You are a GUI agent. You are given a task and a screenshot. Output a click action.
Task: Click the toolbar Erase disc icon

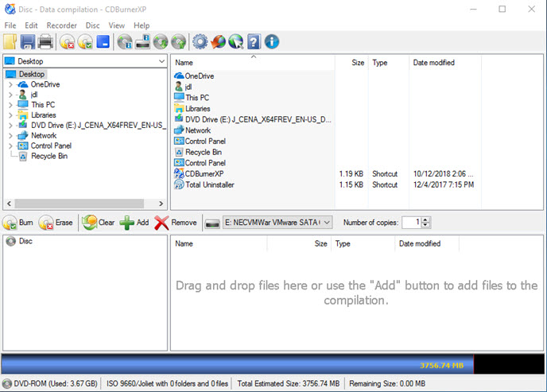pyautogui.click(x=67, y=42)
